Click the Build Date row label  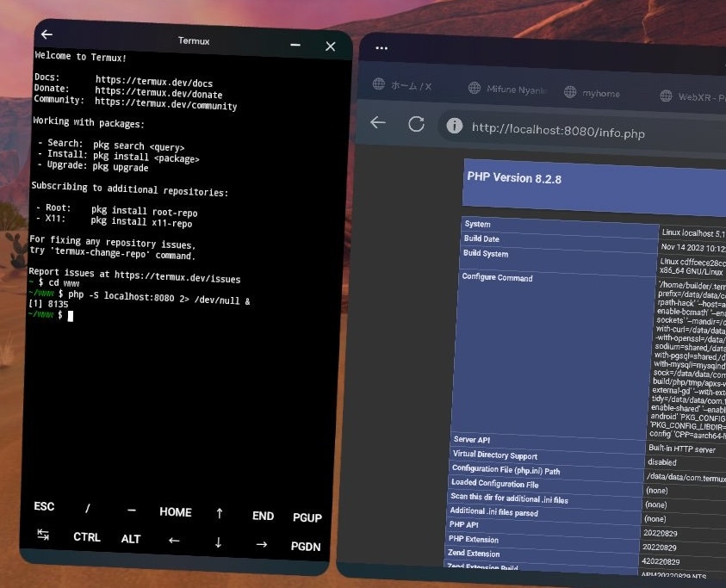pos(481,238)
